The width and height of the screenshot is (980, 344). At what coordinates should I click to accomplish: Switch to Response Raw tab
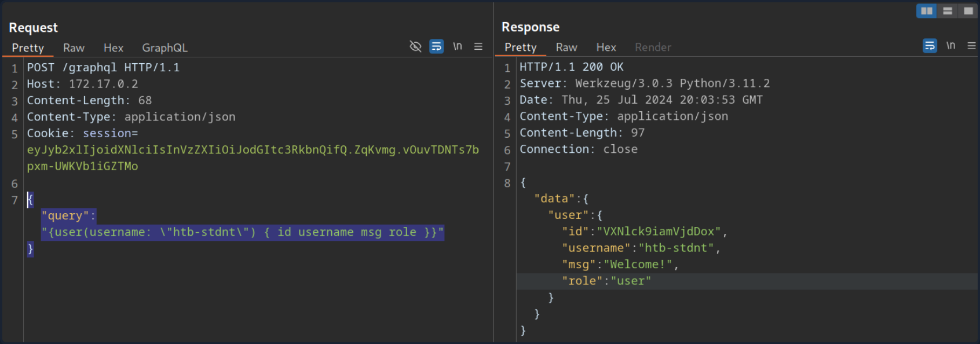click(x=566, y=47)
